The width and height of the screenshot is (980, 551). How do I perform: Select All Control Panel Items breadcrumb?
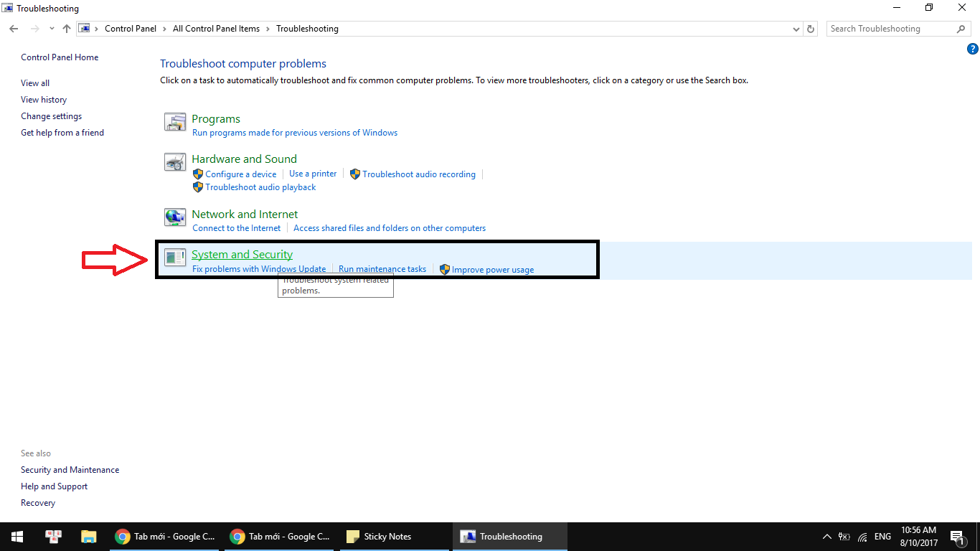pyautogui.click(x=216, y=29)
